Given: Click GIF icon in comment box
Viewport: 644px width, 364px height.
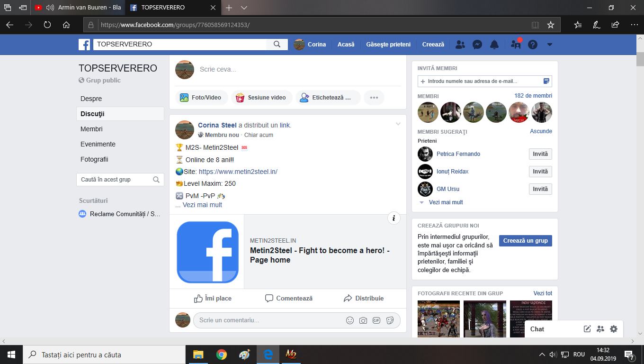Looking at the screenshot, I should pos(376,320).
